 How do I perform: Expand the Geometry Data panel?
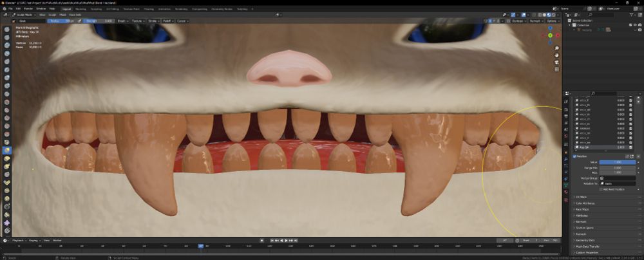point(585,240)
